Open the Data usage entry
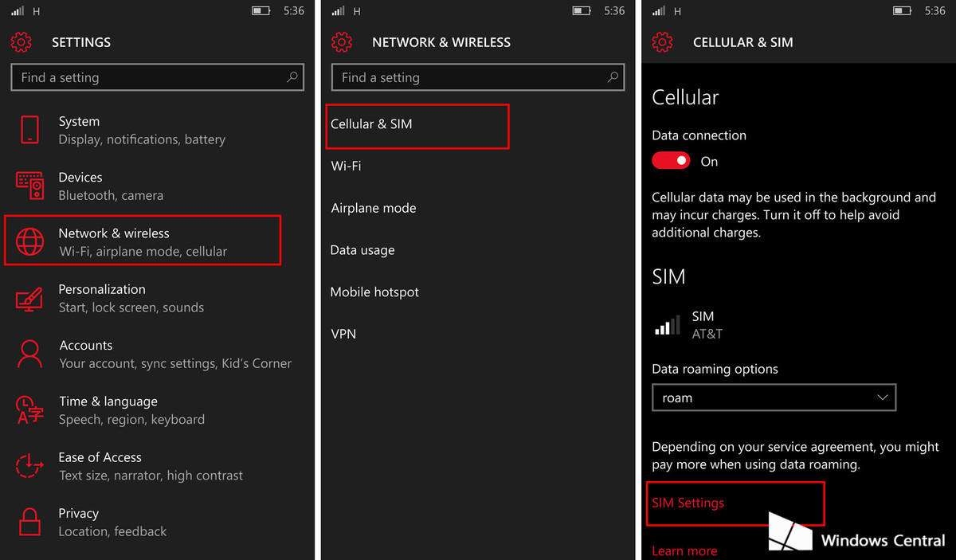 362,250
